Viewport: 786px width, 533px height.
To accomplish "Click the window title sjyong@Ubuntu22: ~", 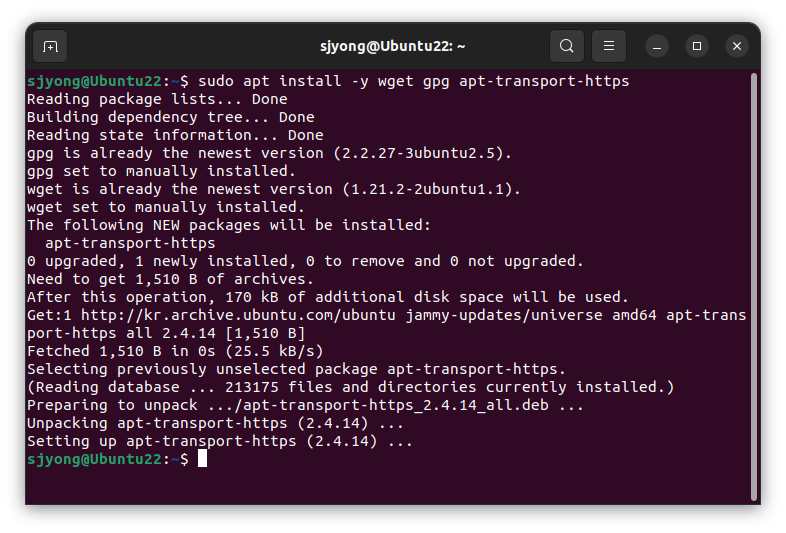I will click(392, 46).
